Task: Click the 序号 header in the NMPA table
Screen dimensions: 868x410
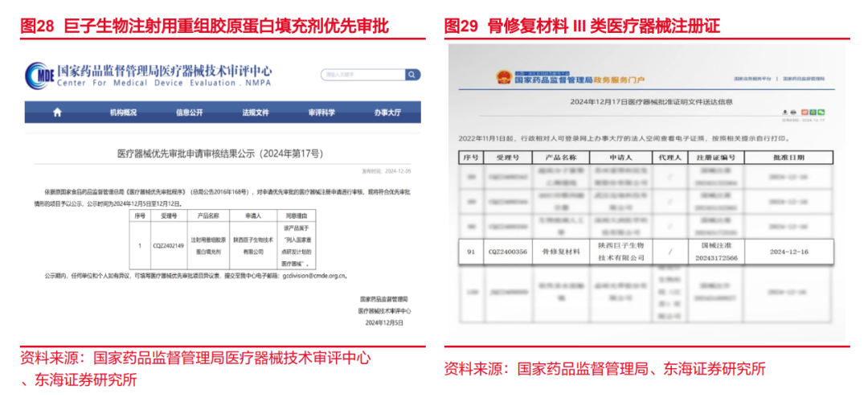Action: point(470,158)
